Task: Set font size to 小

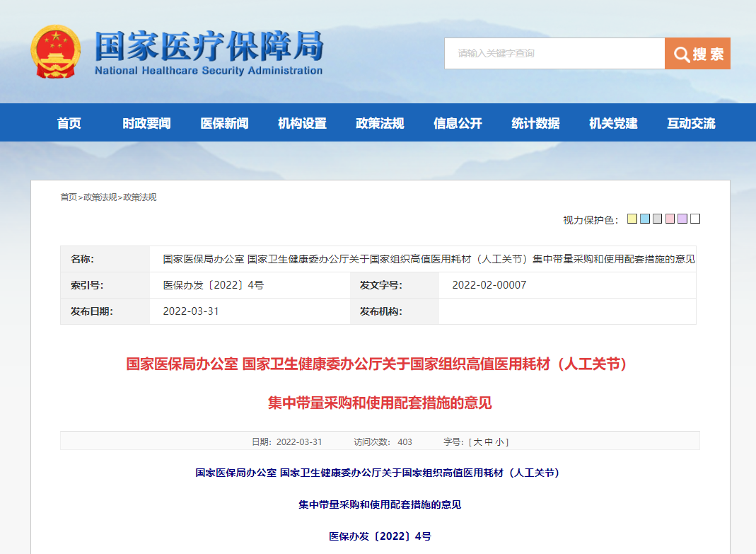Action: pos(501,442)
